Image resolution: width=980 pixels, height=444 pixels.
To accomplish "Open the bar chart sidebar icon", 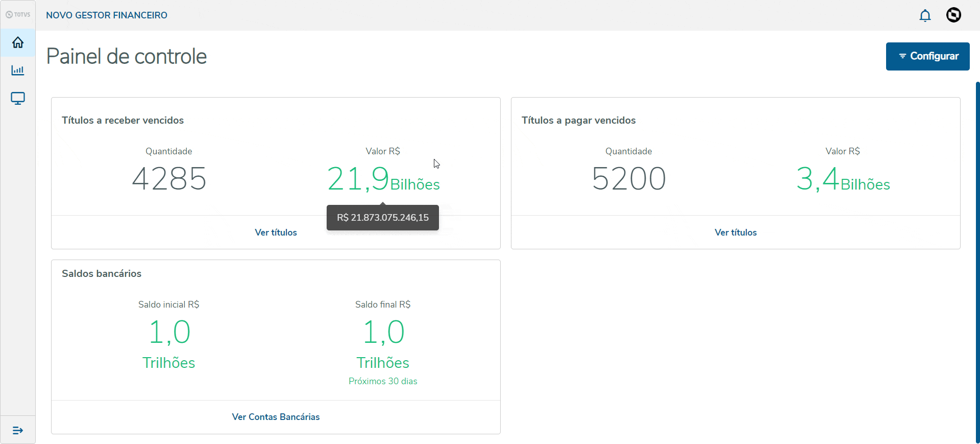I will coord(18,71).
